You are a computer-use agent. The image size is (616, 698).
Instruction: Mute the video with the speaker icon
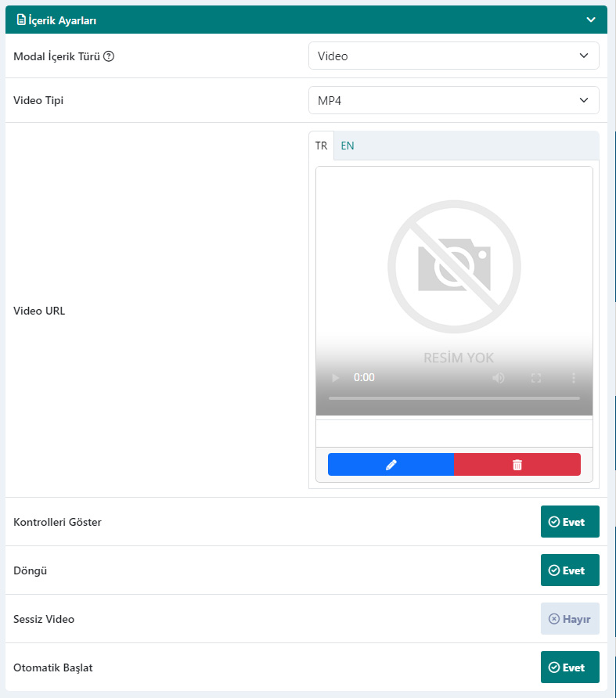(499, 378)
